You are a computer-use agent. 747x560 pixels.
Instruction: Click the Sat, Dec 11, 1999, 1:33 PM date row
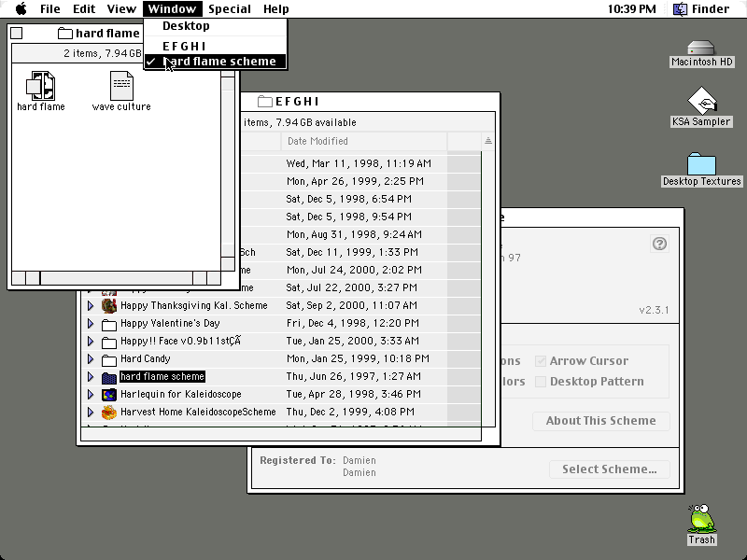pyautogui.click(x=352, y=252)
